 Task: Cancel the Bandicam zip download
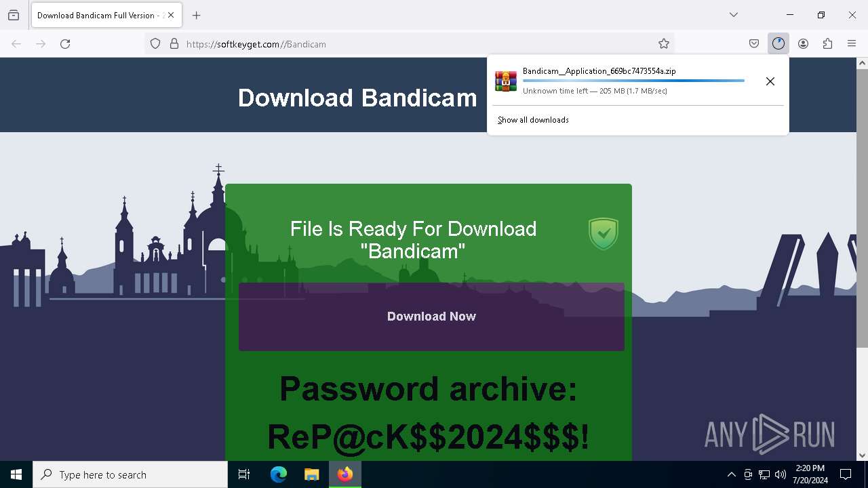click(770, 81)
